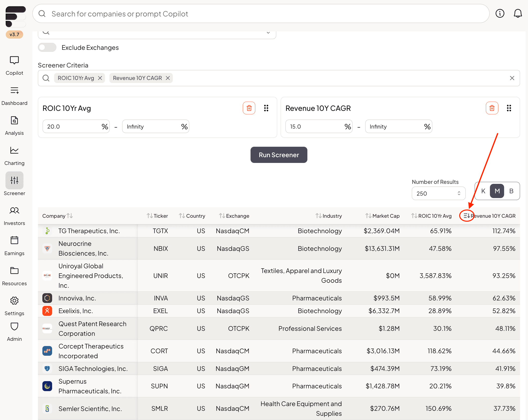Screen dimensions: 528x420
Task: Select the B unit option
Action: click(x=511, y=191)
